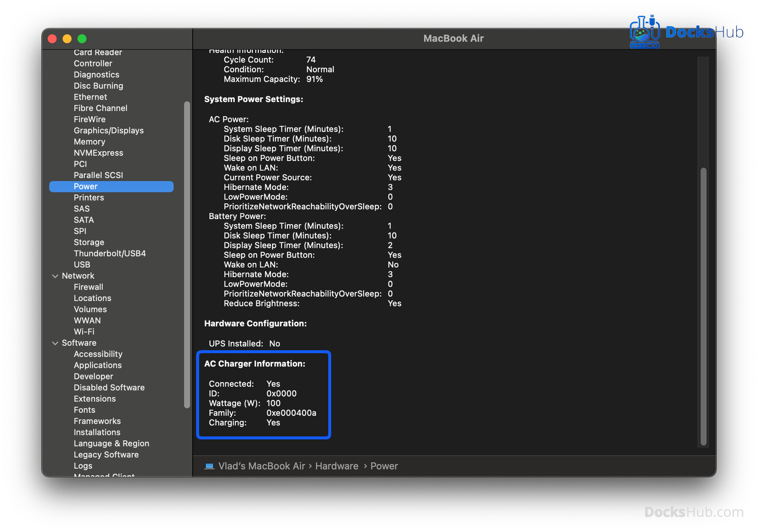Select SPI in the sidebar
The width and height of the screenshot is (758, 532).
pyautogui.click(x=80, y=231)
